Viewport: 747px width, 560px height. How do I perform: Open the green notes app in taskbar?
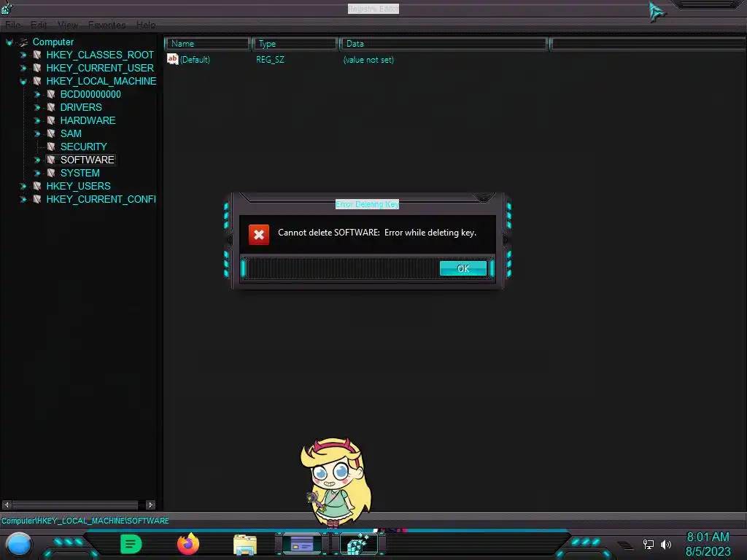131,544
